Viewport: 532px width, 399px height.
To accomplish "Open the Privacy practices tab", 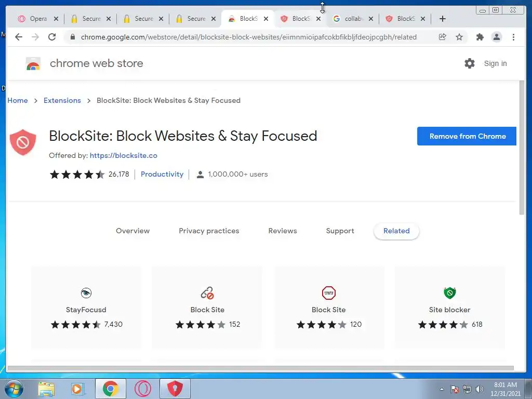I will (209, 231).
